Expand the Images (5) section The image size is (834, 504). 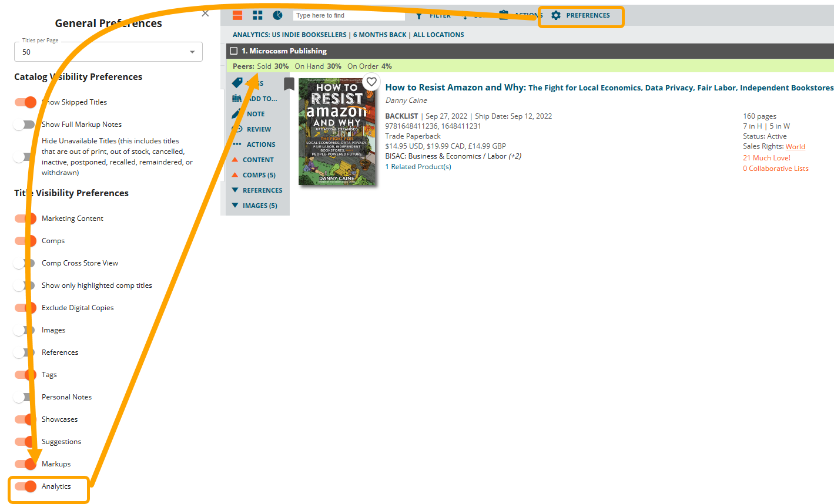255,206
